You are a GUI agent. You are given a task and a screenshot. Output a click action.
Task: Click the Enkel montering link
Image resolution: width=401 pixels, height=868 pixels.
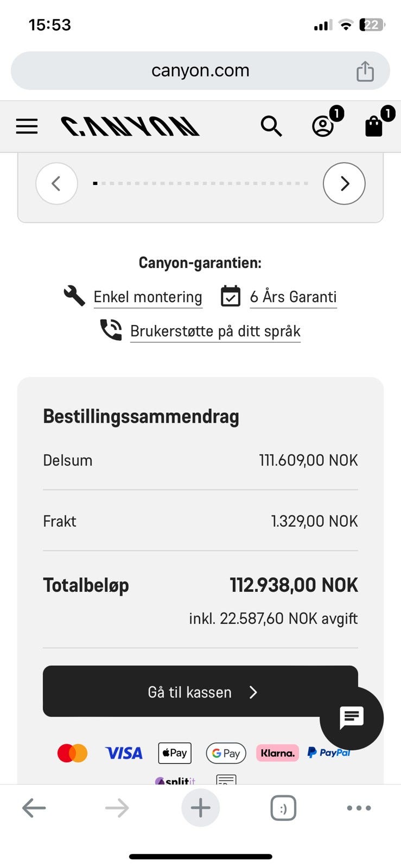(148, 297)
